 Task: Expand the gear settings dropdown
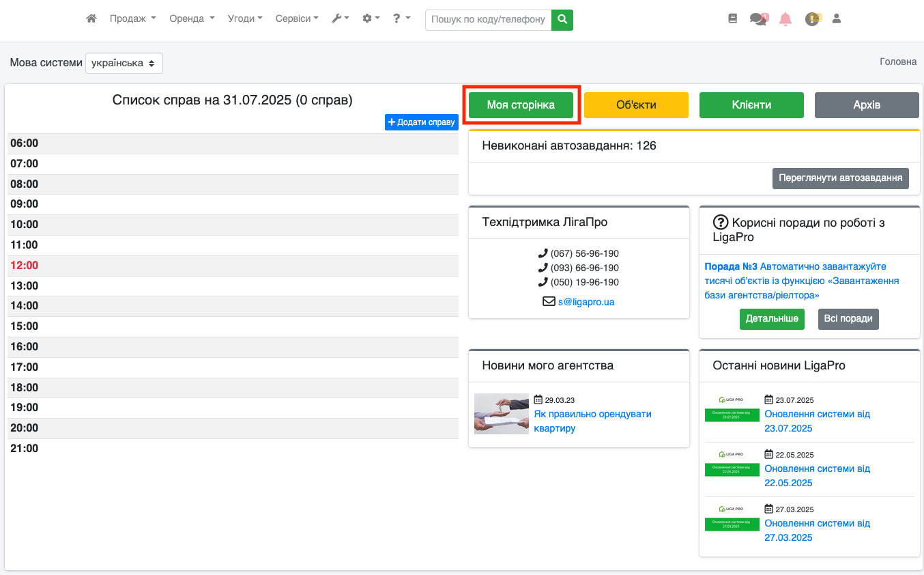371,19
